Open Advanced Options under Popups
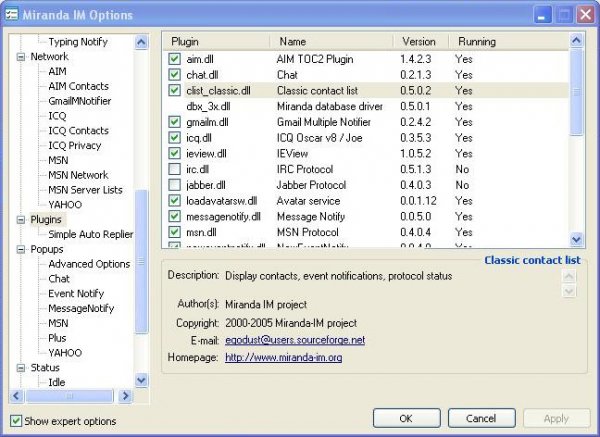The image size is (600, 437). pyautogui.click(x=89, y=264)
